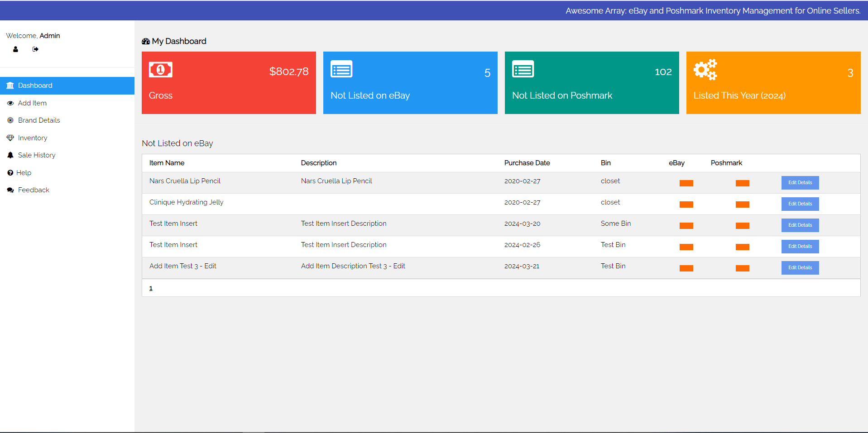The width and height of the screenshot is (868, 433).
Task: Go to Brand Details page
Action: [x=67, y=120]
